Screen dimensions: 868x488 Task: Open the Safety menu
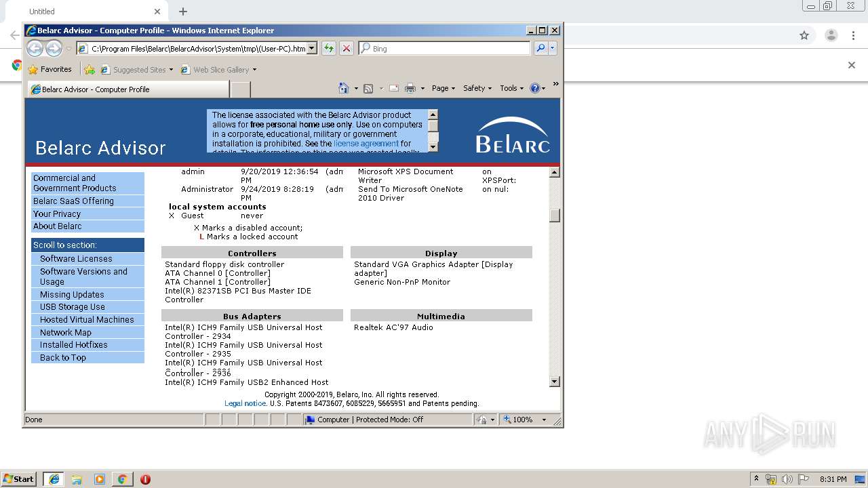(x=477, y=88)
